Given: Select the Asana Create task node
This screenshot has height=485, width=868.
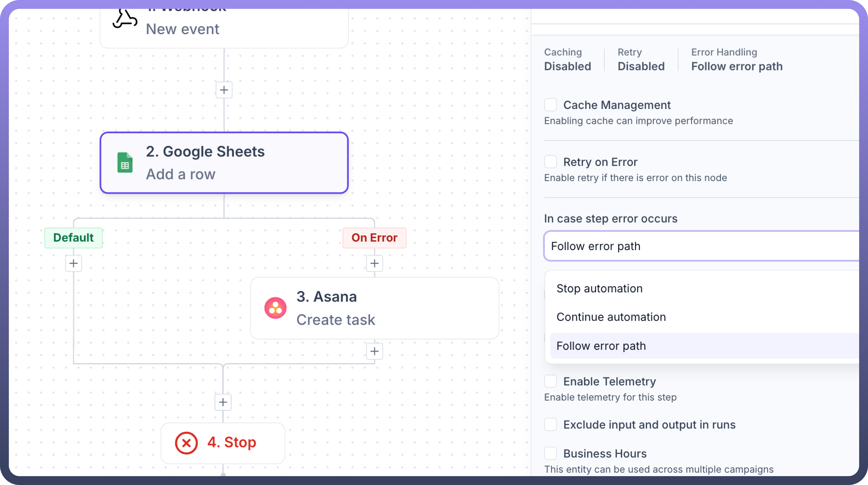Looking at the screenshot, I should point(374,308).
